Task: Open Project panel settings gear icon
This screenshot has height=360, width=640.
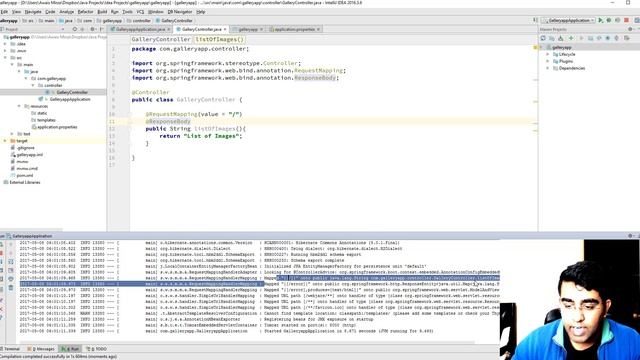Action: [93, 29]
